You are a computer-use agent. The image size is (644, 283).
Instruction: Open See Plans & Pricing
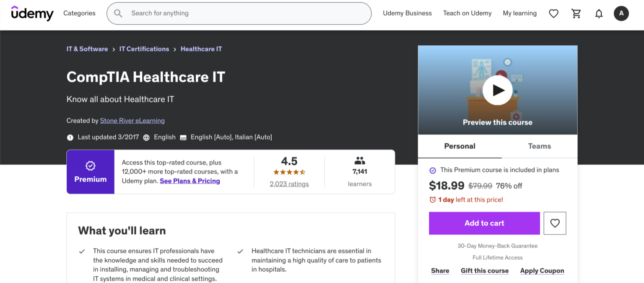(x=190, y=180)
